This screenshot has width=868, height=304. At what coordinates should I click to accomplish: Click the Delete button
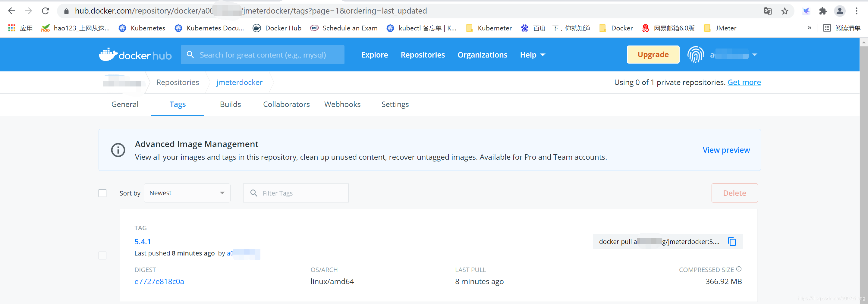734,193
